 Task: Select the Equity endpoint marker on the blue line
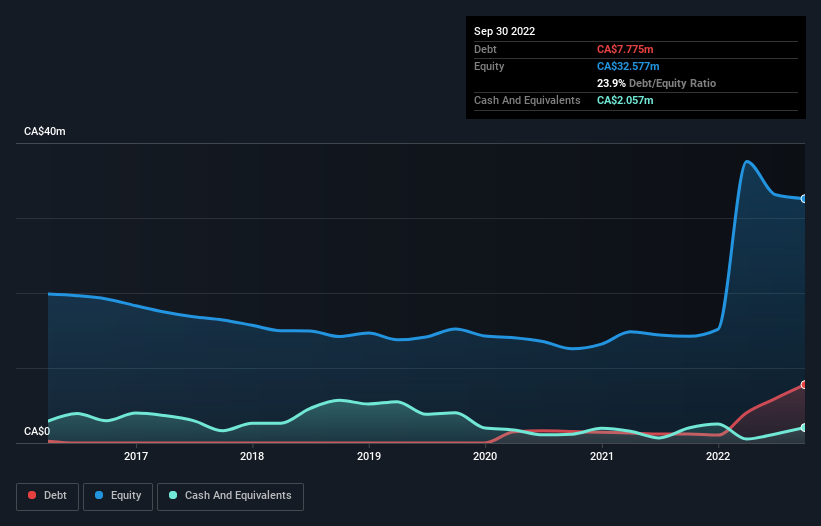click(804, 199)
